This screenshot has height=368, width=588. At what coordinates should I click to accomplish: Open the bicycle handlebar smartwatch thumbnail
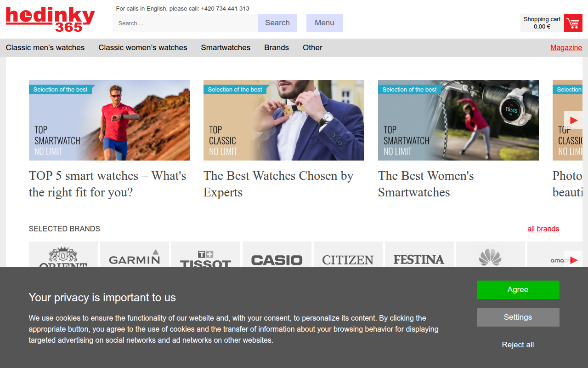[458, 121]
